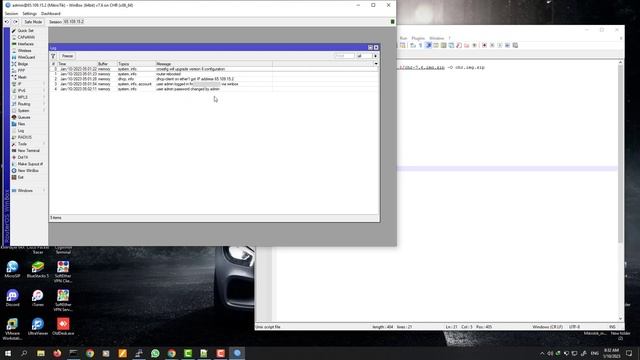
Task: Sort log by the Message column
Action: [x=213, y=64]
